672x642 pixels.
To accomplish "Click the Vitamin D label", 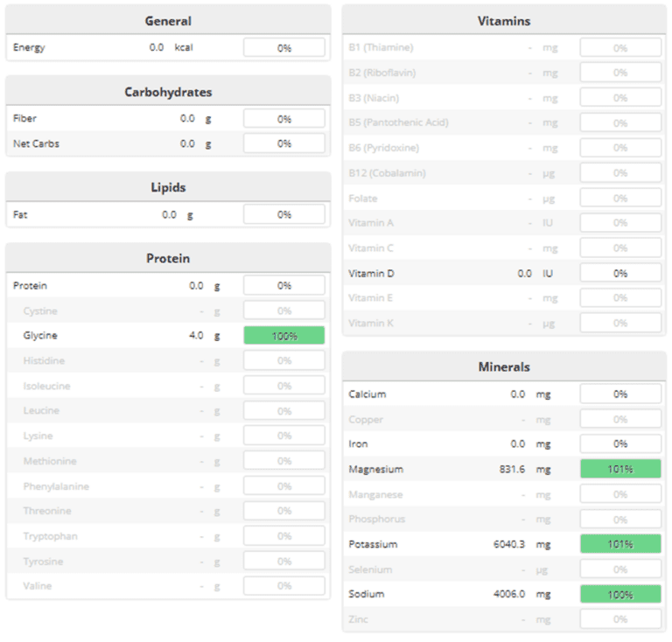I will (x=371, y=274).
